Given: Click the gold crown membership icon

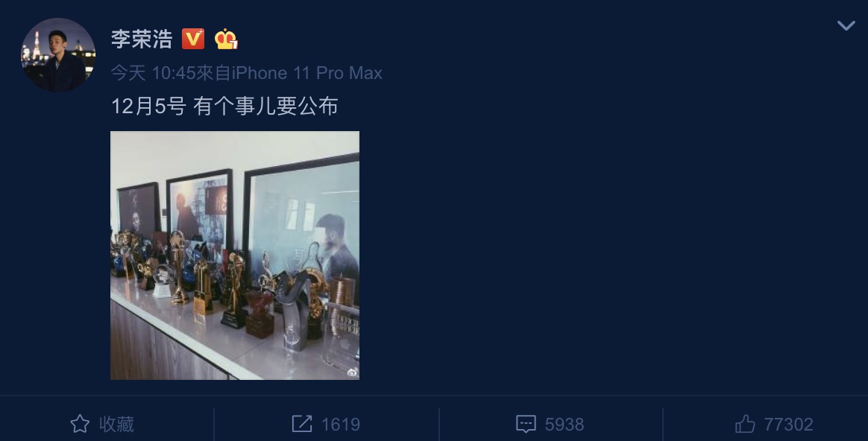Looking at the screenshot, I should pos(227,39).
